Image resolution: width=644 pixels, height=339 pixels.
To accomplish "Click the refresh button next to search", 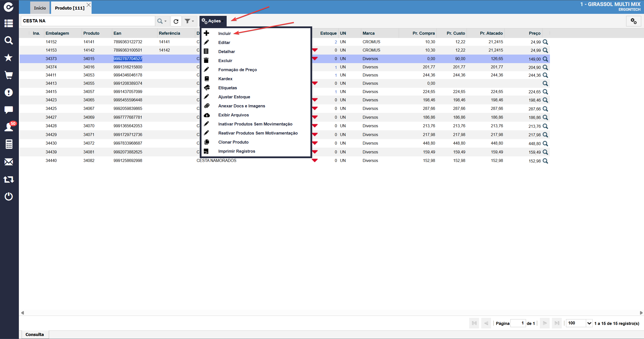I will click(176, 21).
